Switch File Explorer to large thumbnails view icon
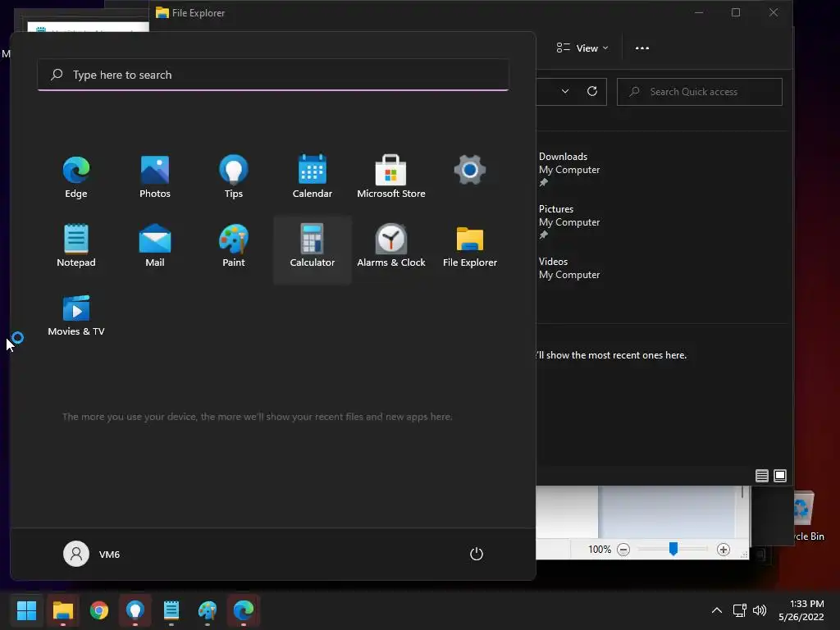This screenshot has height=630, width=840. click(x=780, y=476)
